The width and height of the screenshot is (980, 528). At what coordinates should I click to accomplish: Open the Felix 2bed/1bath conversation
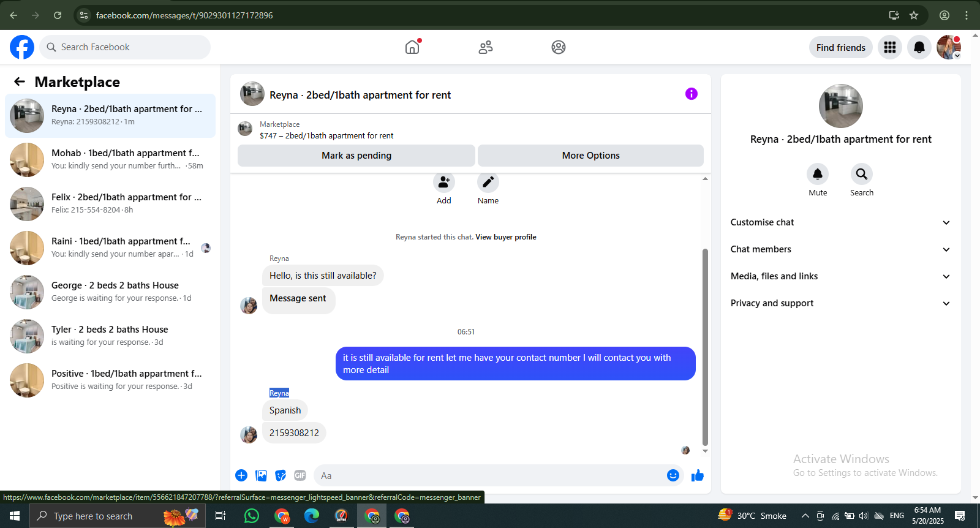tap(110, 204)
